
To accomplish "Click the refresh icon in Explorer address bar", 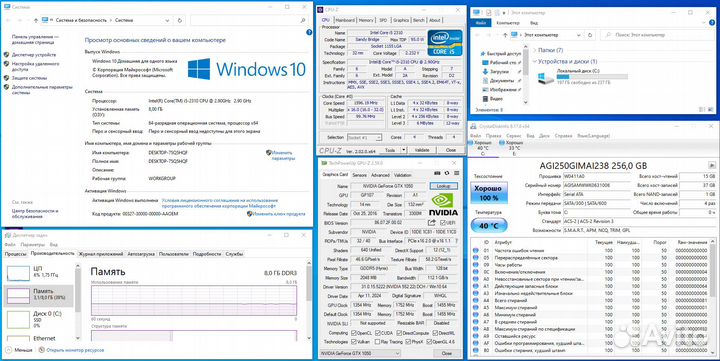I will (590, 35).
